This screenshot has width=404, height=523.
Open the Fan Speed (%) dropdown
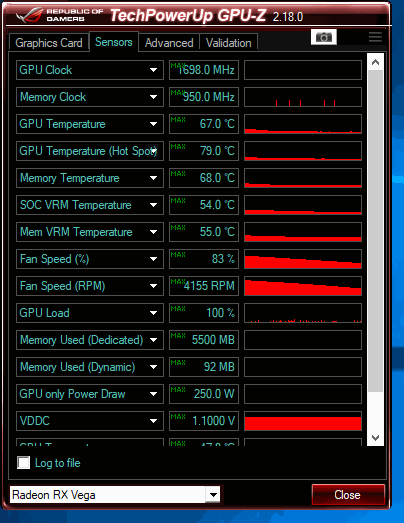pyautogui.click(x=153, y=259)
